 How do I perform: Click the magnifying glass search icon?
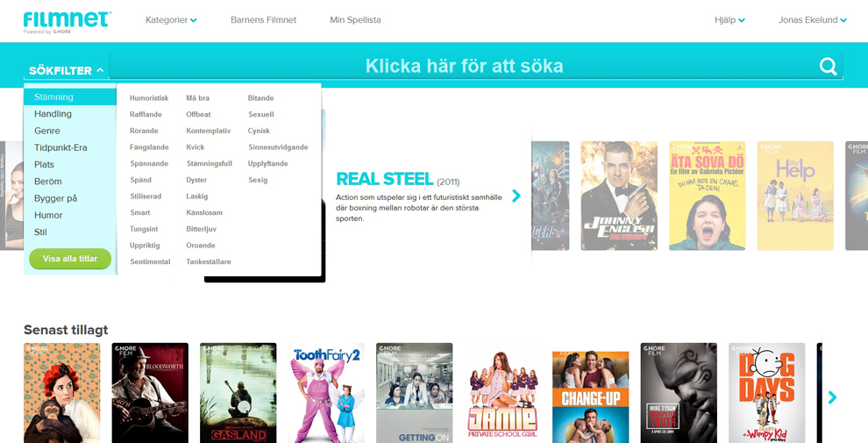828,67
